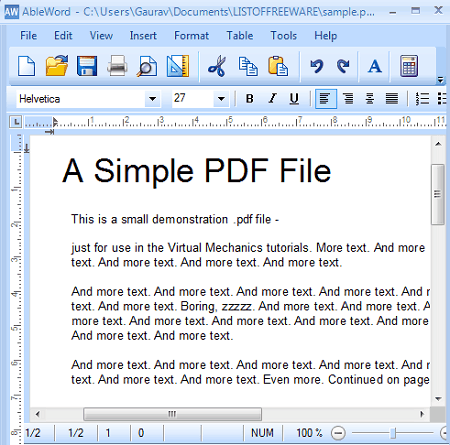Click the 100 % zoom level text
Viewport: 450px width, 445px height.
click(x=309, y=433)
